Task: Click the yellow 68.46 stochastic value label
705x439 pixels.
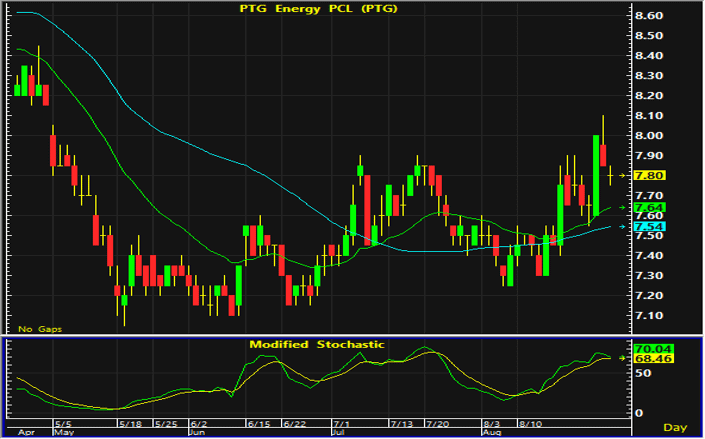Action: coord(653,358)
